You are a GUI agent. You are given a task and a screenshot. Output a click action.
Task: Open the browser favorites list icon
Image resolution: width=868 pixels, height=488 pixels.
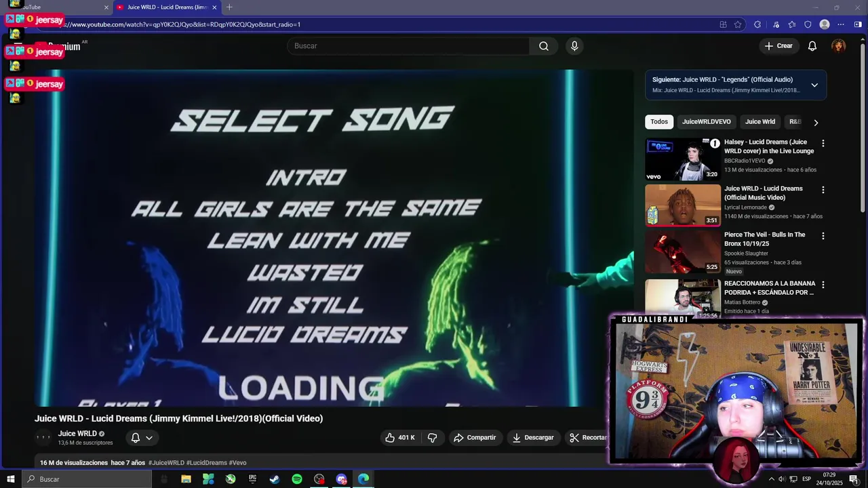[792, 24]
